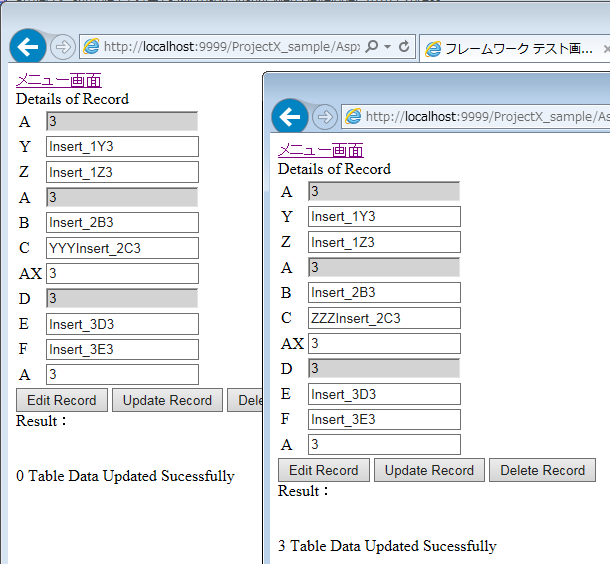Screen dimensions: 610x564
Task: Click the front window's forward arrow button
Action: tap(325, 117)
